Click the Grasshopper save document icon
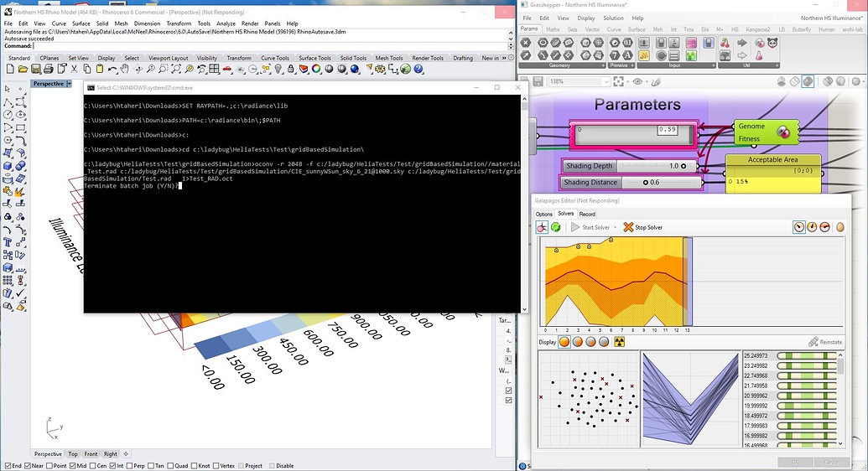Viewport: 868px width, 471px height. pyautogui.click(x=538, y=81)
